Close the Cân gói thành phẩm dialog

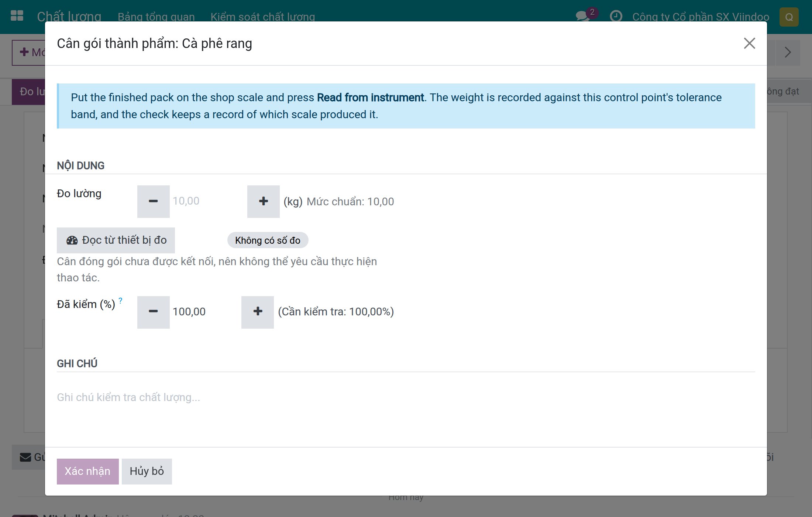coord(749,43)
